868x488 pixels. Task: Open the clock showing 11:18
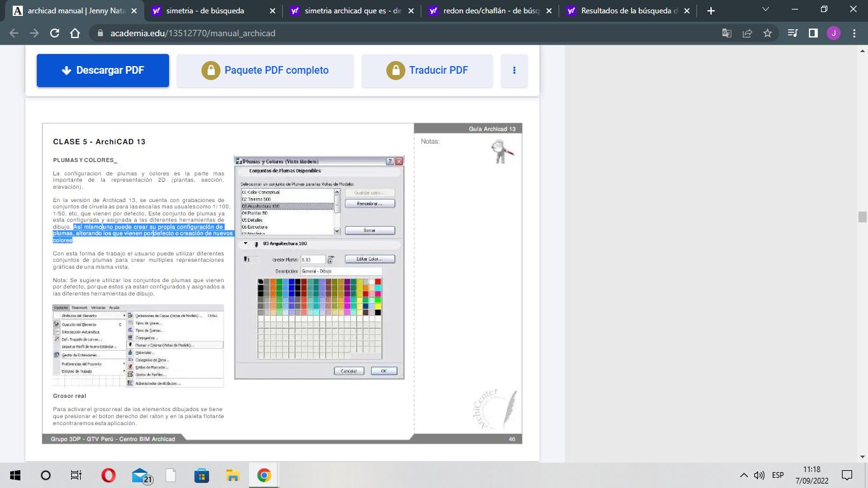tap(811, 475)
